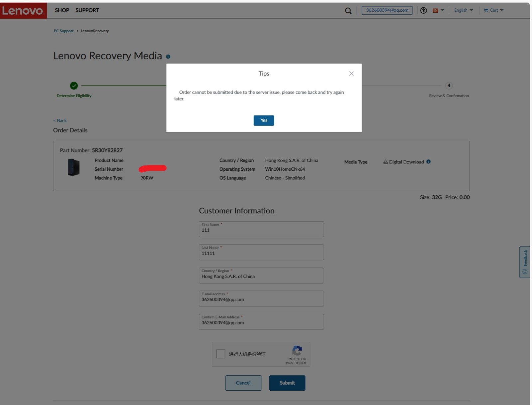Viewport: 532px width, 405px height.
Task: Click the Confirm E-Mail Address field
Action: point(261,322)
